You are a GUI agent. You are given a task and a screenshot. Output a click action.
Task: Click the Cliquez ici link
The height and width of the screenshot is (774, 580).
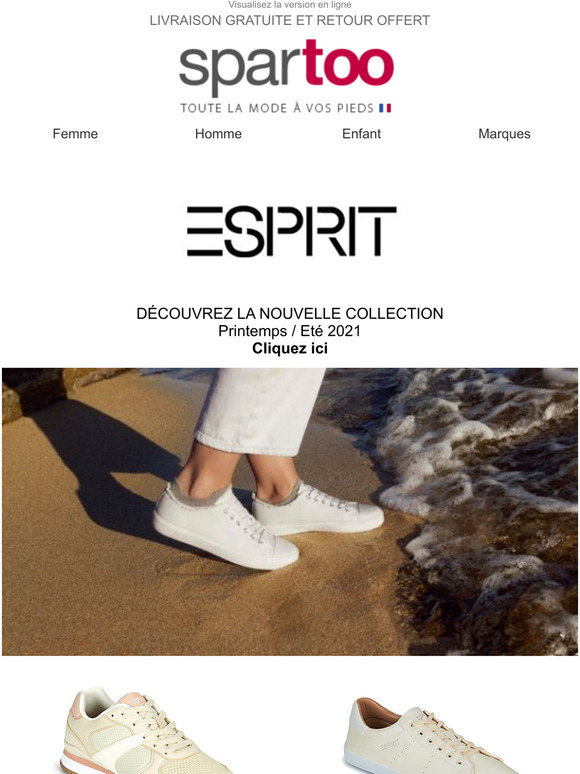tap(290, 348)
